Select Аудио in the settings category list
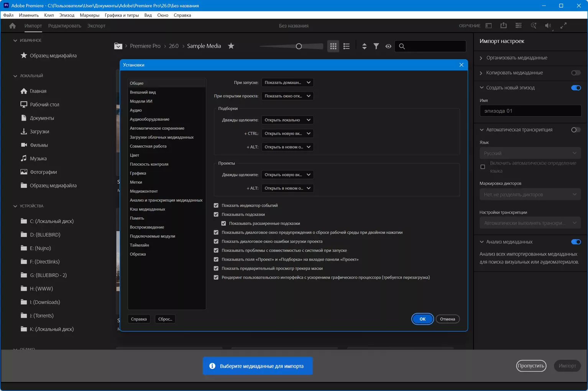The height and width of the screenshot is (391, 588). point(167,110)
